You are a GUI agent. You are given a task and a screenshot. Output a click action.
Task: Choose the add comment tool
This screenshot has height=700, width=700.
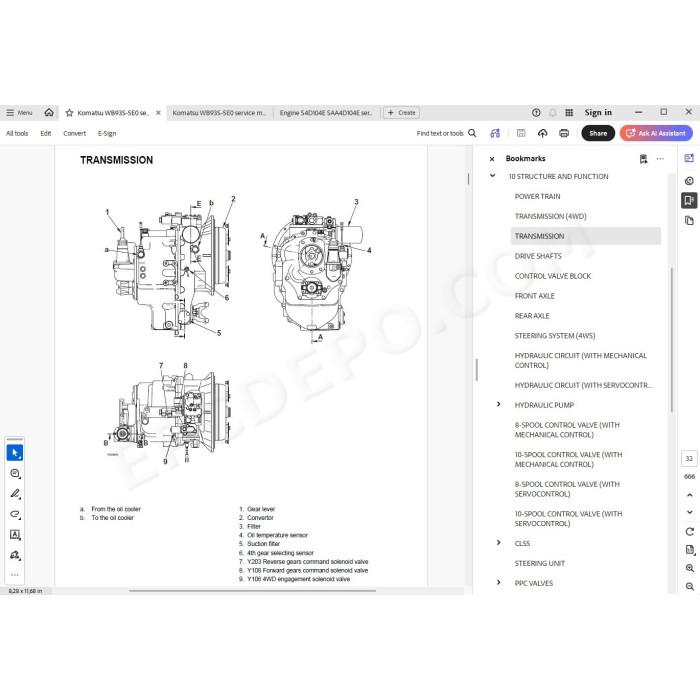point(15,474)
